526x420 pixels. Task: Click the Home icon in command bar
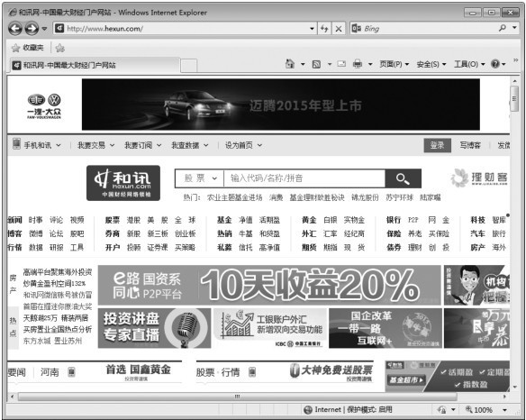coord(290,64)
